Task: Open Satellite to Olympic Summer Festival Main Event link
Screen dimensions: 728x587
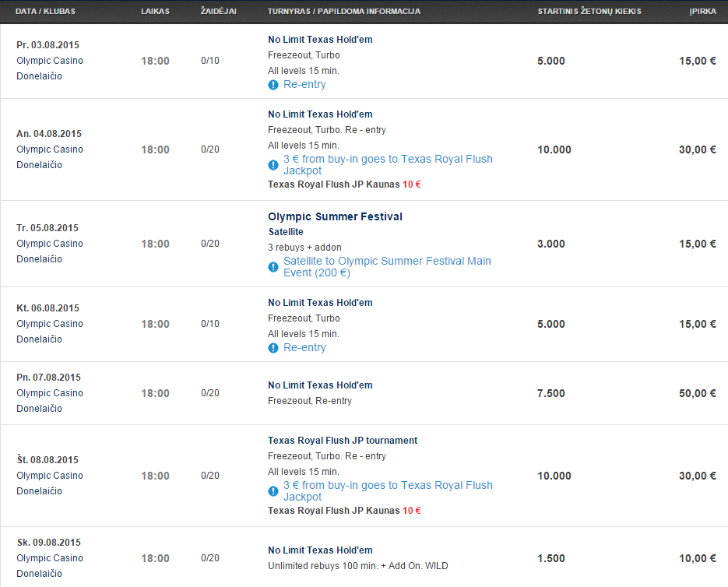Action: point(387,266)
